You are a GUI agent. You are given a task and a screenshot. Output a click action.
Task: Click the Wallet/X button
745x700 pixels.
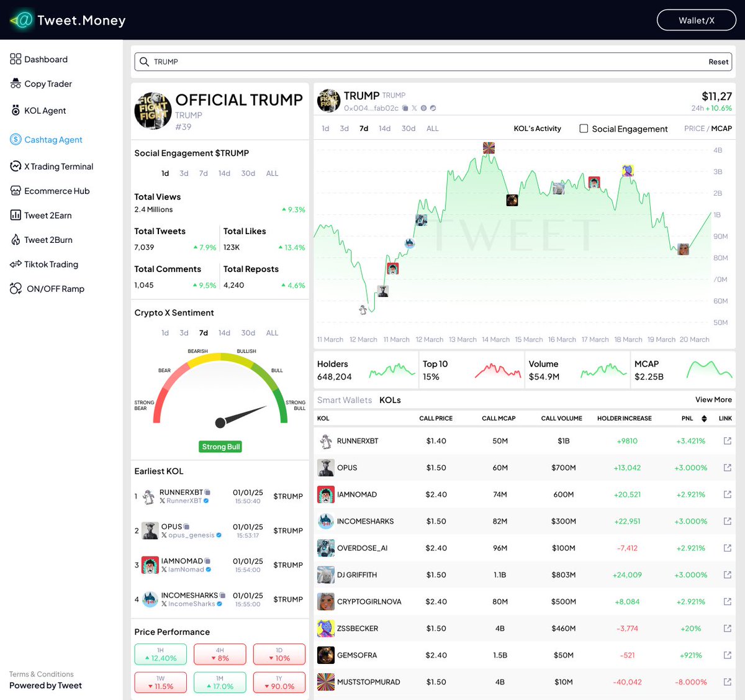[697, 20]
